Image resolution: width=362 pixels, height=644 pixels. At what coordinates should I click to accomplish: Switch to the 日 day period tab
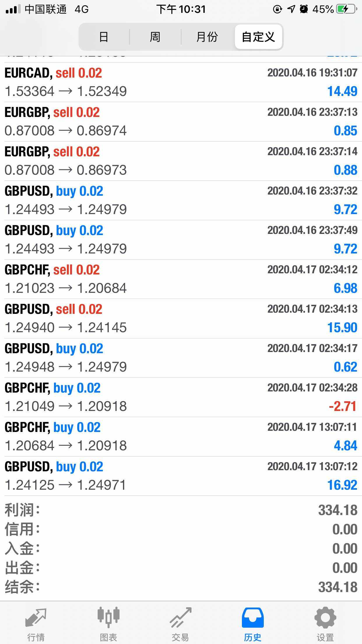(104, 37)
